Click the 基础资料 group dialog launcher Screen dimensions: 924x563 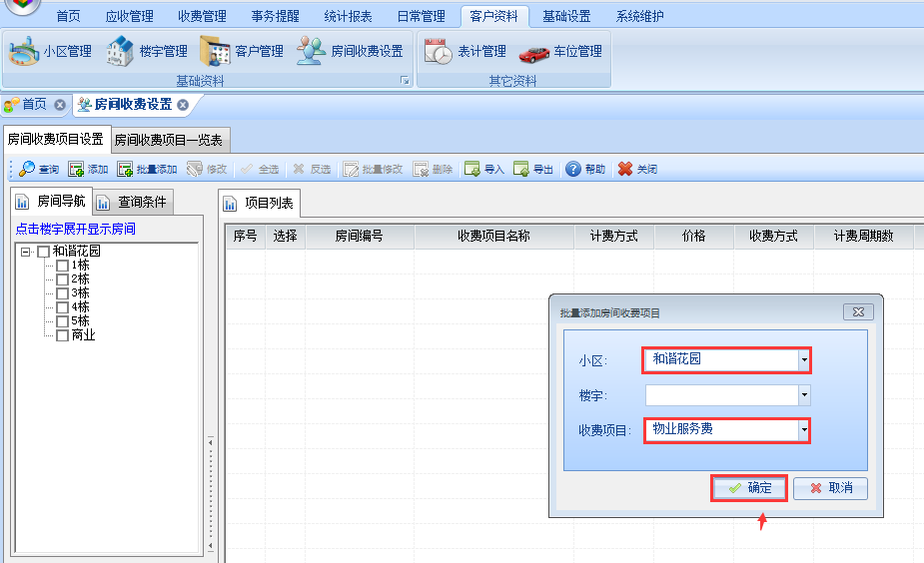pos(405,81)
